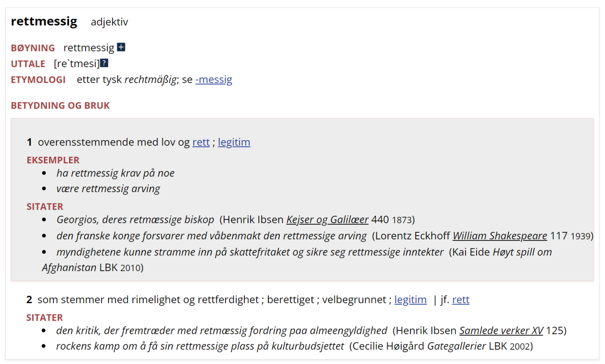Click the headword 'rettmessig' title
The height and width of the screenshot is (364, 605).
(x=44, y=22)
